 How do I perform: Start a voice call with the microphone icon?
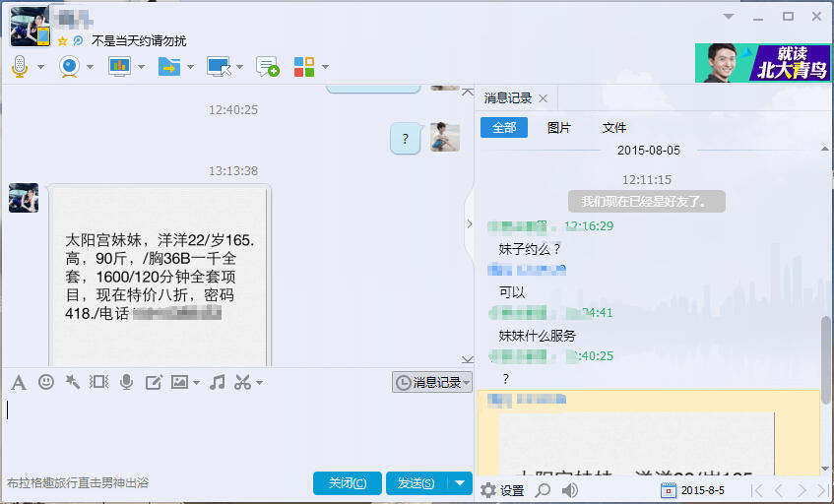tap(20, 67)
